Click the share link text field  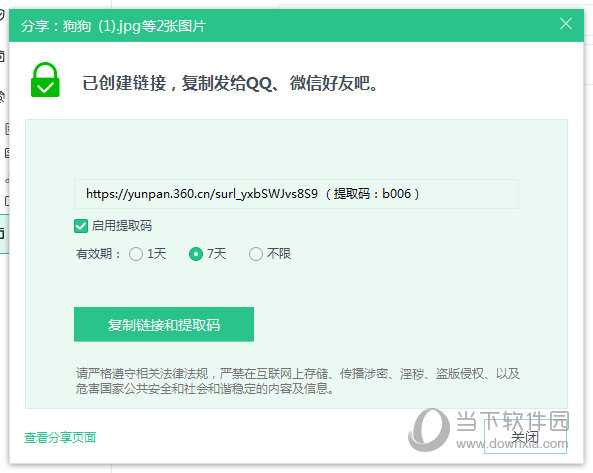(296, 194)
